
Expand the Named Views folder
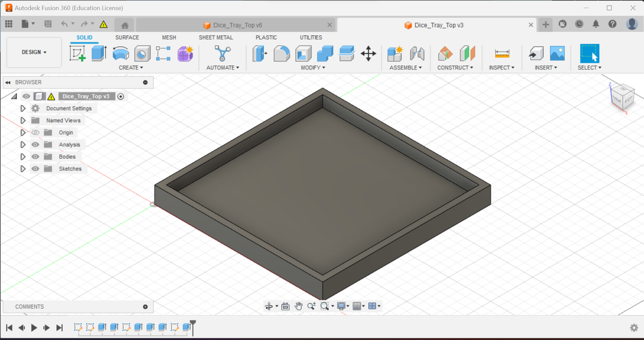[x=23, y=120]
